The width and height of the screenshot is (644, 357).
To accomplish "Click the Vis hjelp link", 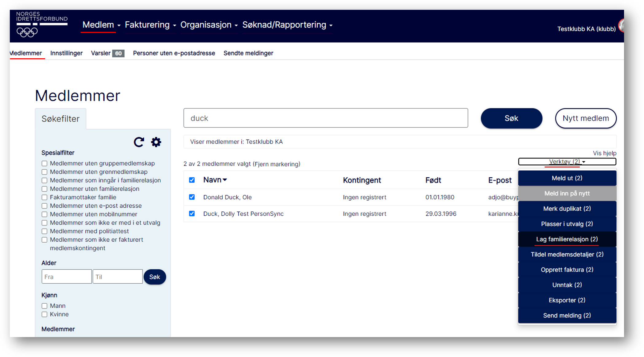I will (x=604, y=153).
